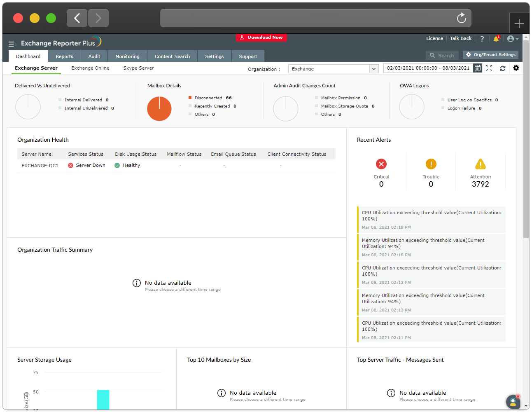Click the Attention alerts warning icon

(x=481, y=164)
